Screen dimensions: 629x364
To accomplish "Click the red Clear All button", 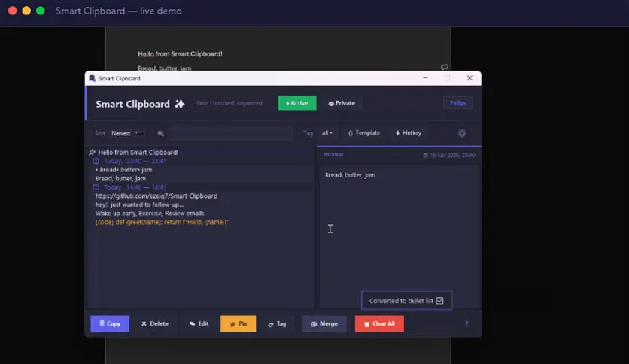I will [379, 323].
